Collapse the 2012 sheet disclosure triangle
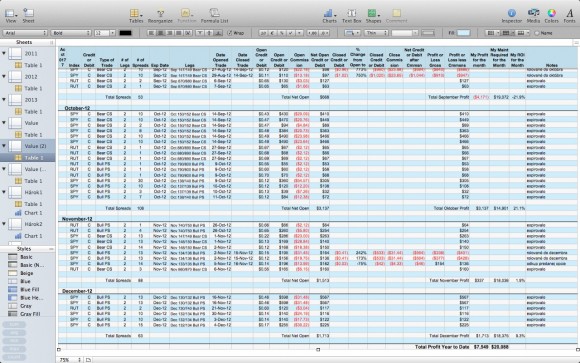This screenshot has height=363, width=580. coord(4,77)
